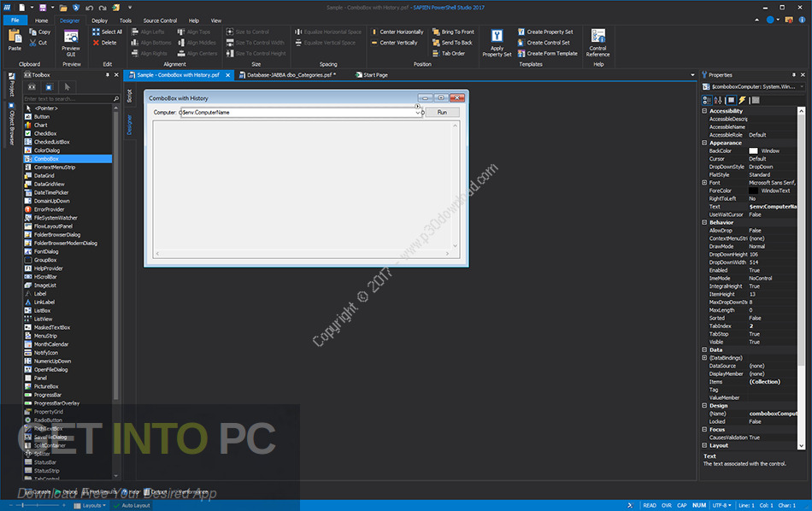
Task: Click the Create Property Set icon
Action: coord(521,32)
